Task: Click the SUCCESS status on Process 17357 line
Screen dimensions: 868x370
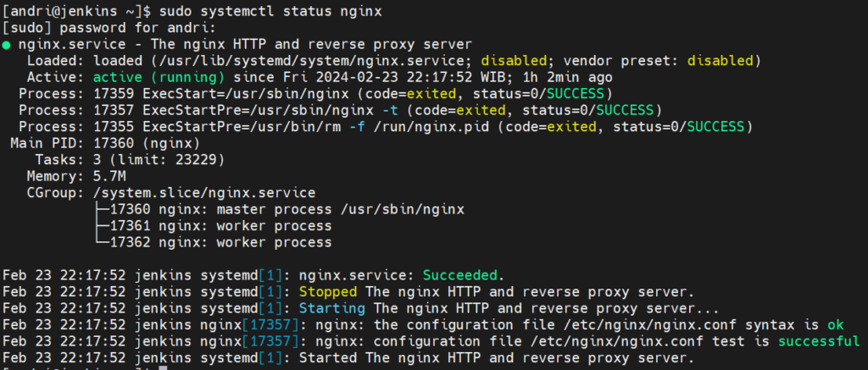Action: (x=625, y=110)
